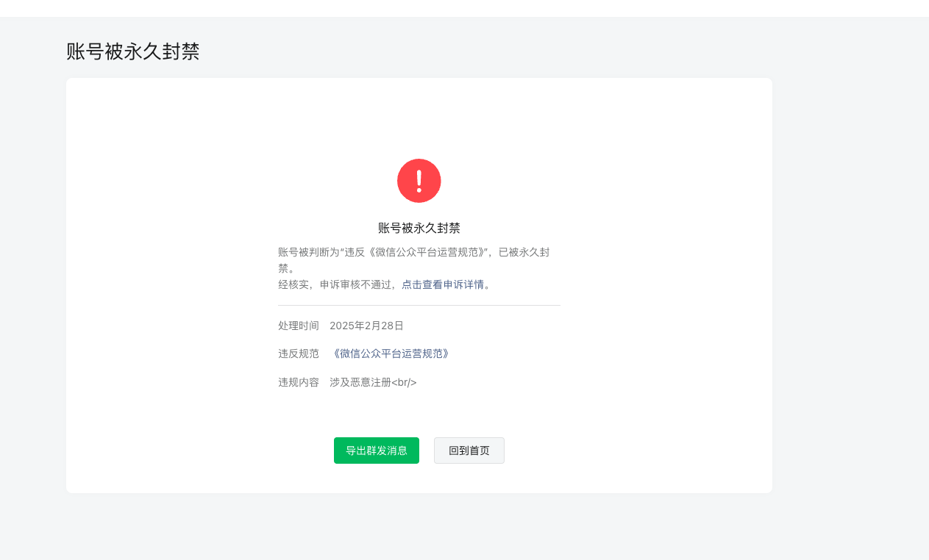This screenshot has height=560, width=929.
Task: Click the page heading 账号被永久封禁 at top
Action: tap(133, 51)
